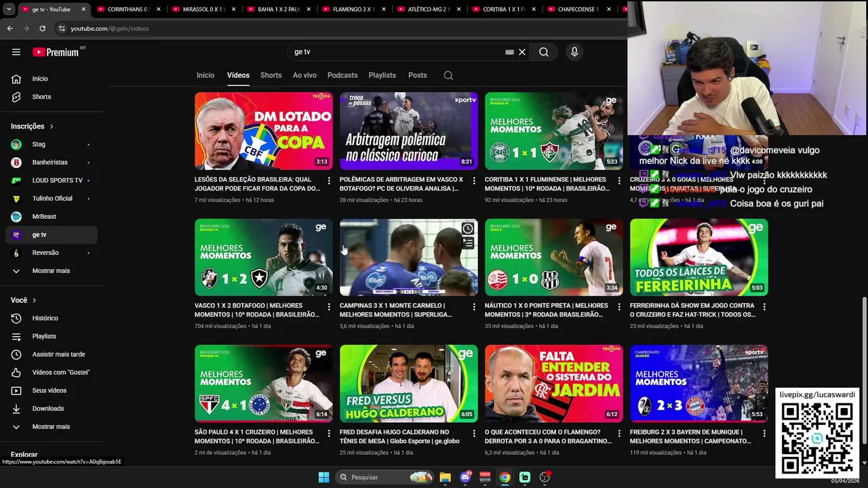Open File Explorer from taskbar
The width and height of the screenshot is (868, 488).
tap(445, 477)
